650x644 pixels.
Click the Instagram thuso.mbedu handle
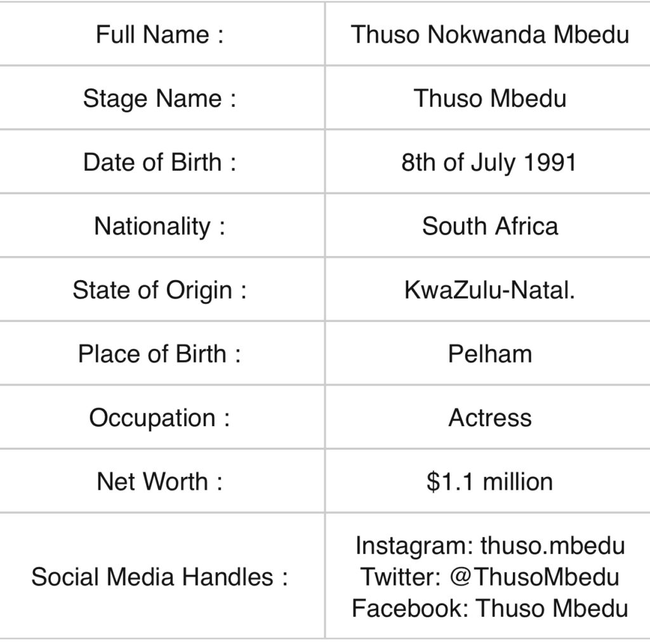[490, 546]
